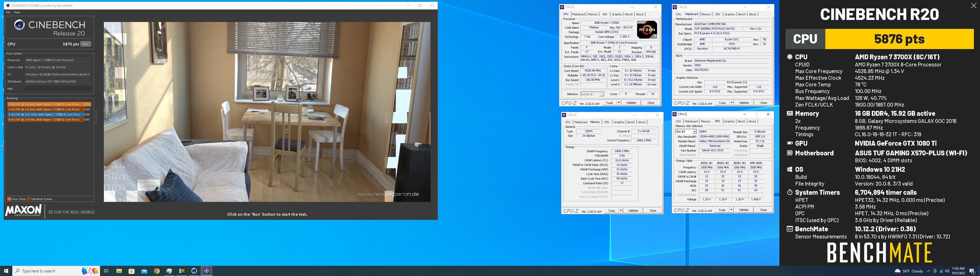The height and width of the screenshot is (276, 980).
Task: Click the Windows logo beside OS in BenchMate
Action: 790,169
